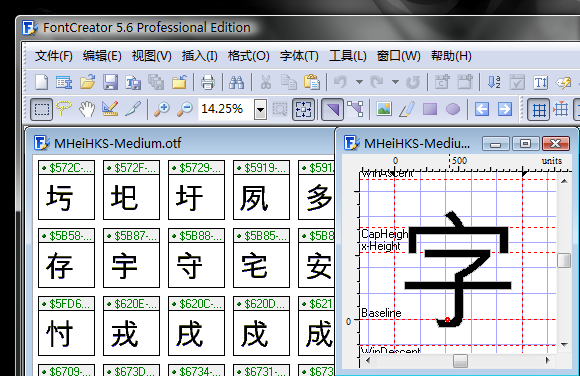Open the 工具(L) menu
The height and width of the screenshot is (376, 580).
[348, 56]
